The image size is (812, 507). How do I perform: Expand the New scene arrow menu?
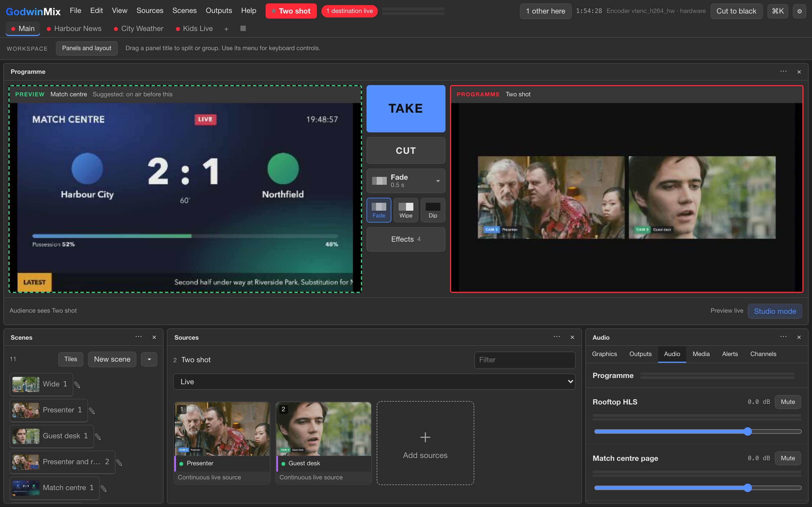click(x=149, y=359)
